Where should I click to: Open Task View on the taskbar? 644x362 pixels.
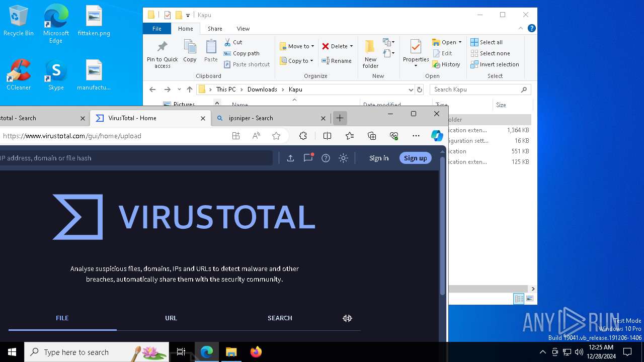(181, 352)
